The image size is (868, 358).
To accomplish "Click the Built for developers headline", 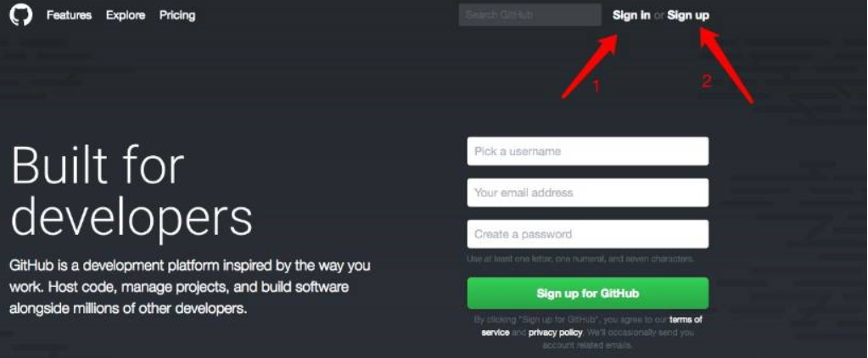I will coord(132,192).
